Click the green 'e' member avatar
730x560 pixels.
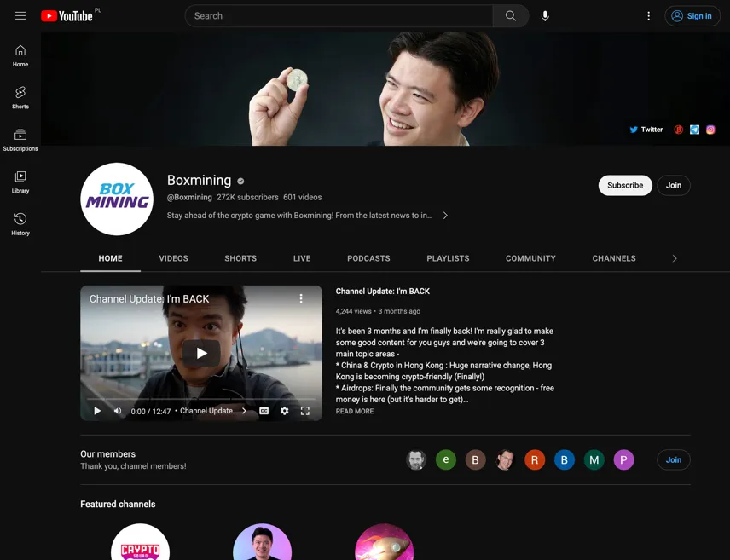pyautogui.click(x=445, y=460)
